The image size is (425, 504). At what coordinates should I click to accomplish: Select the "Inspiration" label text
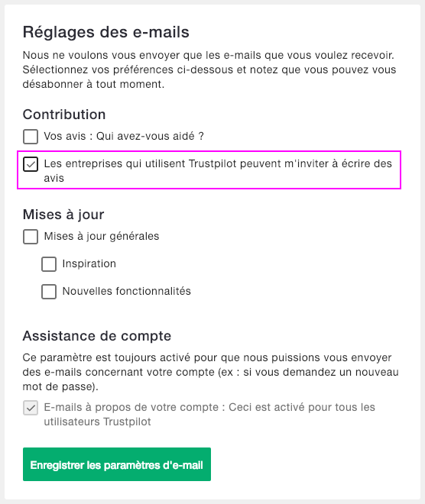pos(89,263)
